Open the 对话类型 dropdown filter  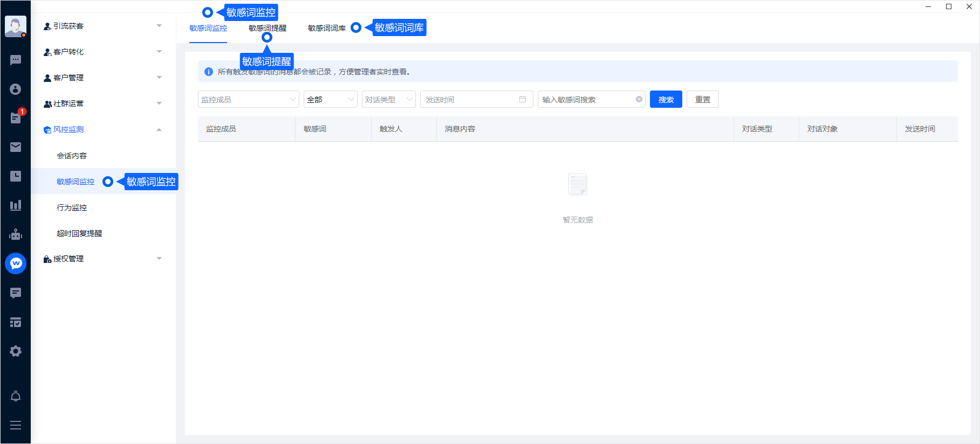[388, 100]
